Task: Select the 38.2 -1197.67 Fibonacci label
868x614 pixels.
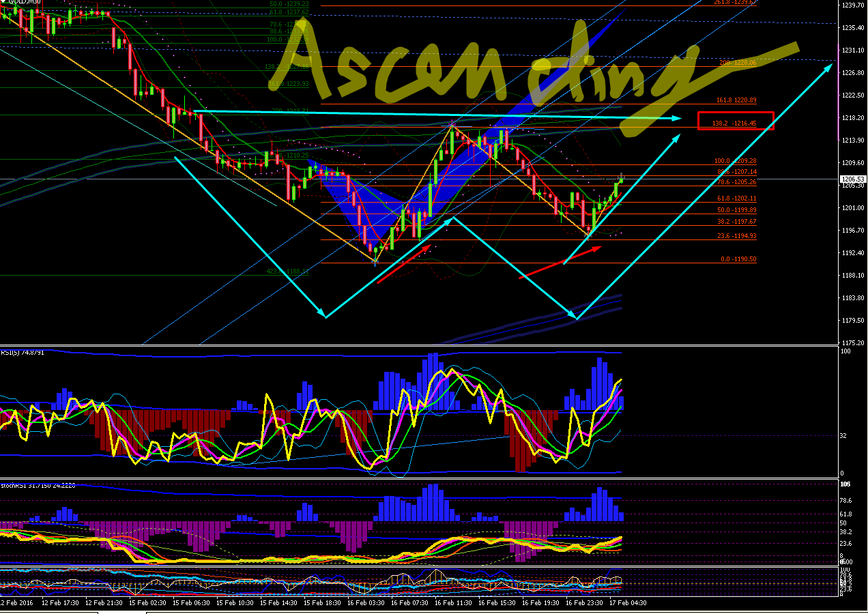Action: (x=736, y=222)
